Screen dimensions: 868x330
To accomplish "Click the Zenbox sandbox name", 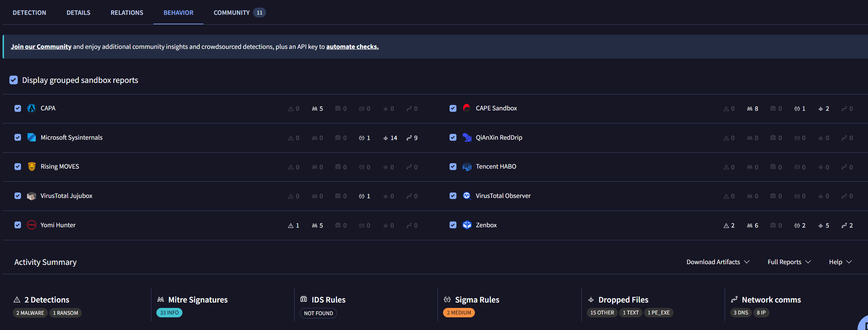I will (486, 225).
